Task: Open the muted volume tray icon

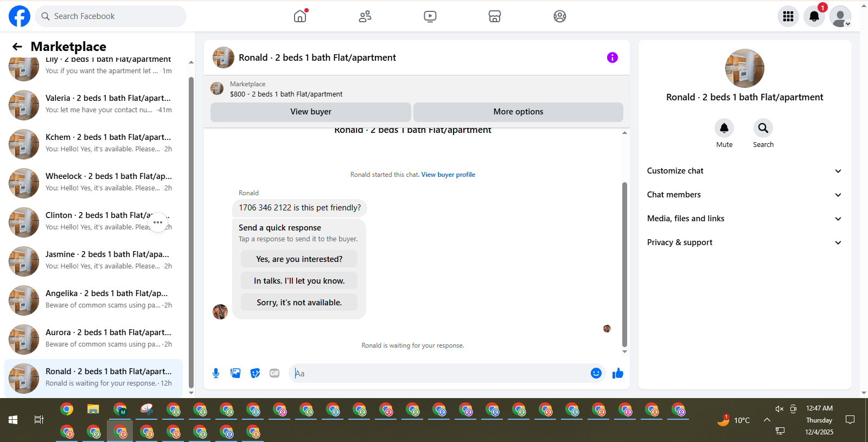Action: coord(780,409)
